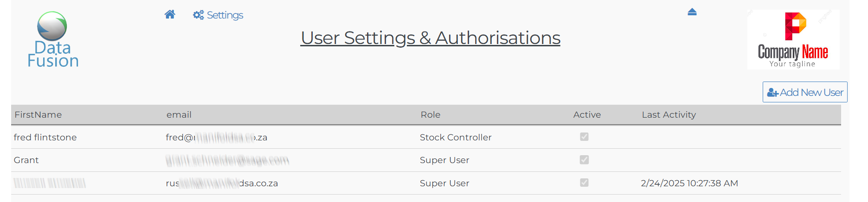
Task: Toggle Active checkbox for third user row
Action: [x=584, y=183]
